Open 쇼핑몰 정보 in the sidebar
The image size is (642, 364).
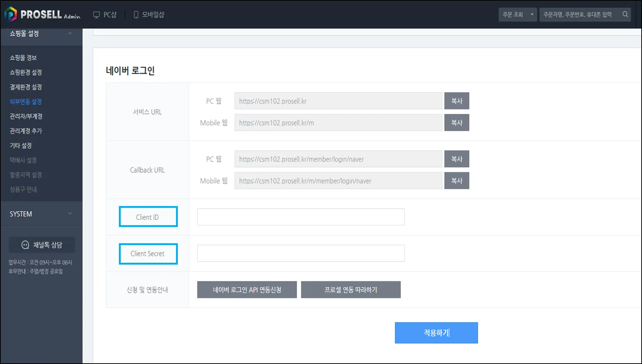[x=23, y=58]
